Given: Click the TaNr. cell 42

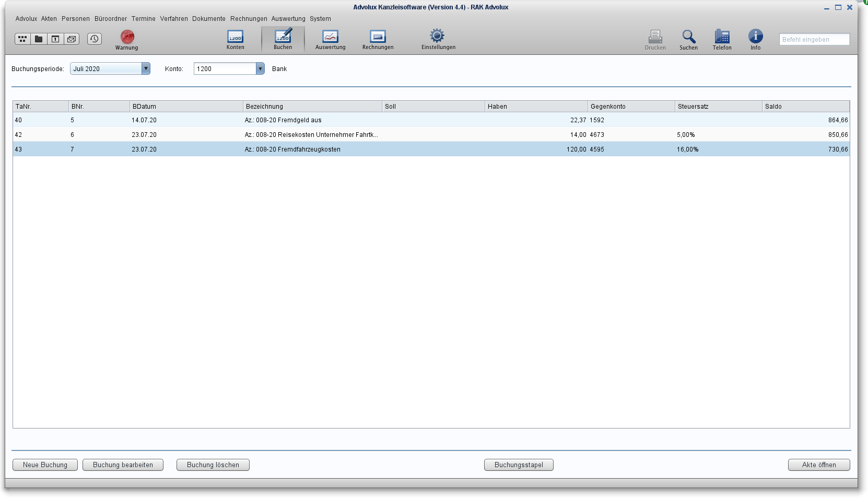Looking at the screenshot, I should pos(18,135).
